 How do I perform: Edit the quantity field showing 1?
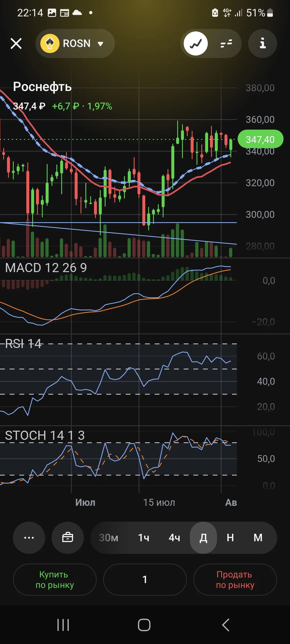(x=145, y=580)
